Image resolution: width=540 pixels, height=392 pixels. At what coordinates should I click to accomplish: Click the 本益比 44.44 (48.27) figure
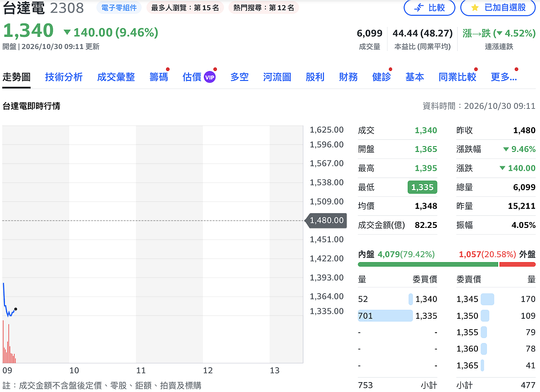[x=423, y=33]
